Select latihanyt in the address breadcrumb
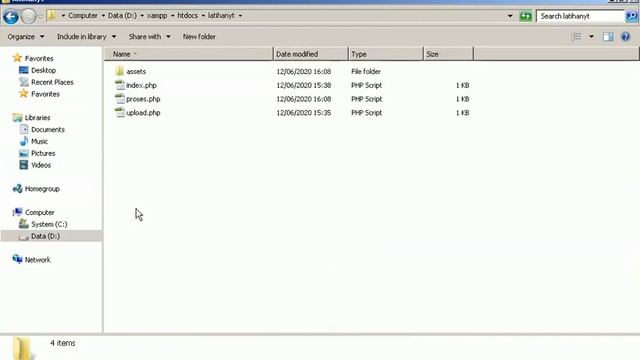 pyautogui.click(x=221, y=16)
